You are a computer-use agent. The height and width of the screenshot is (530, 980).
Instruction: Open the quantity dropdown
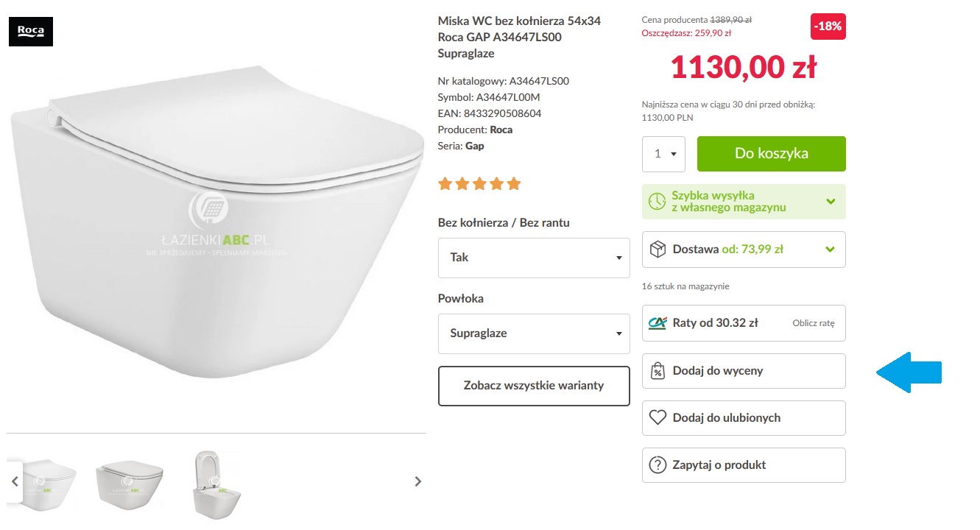[x=664, y=154]
